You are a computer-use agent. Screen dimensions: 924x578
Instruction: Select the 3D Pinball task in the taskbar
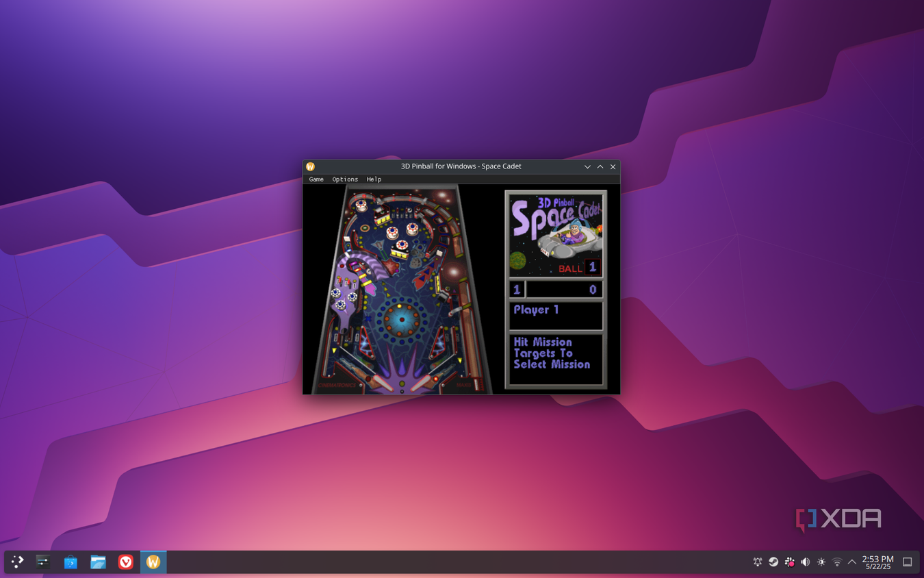(x=153, y=562)
